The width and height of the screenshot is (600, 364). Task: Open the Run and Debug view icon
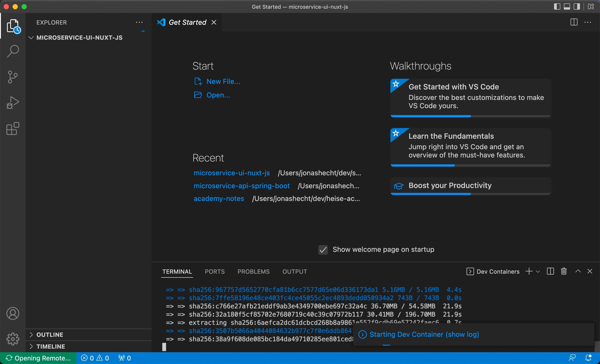13,103
